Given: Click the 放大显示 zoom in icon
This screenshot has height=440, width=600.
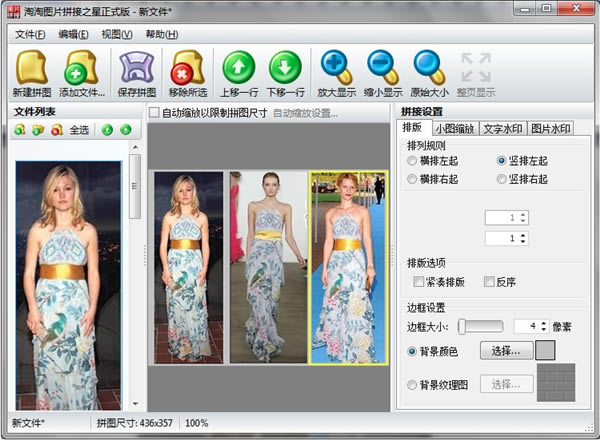Looking at the screenshot, I should pyautogui.click(x=337, y=66).
